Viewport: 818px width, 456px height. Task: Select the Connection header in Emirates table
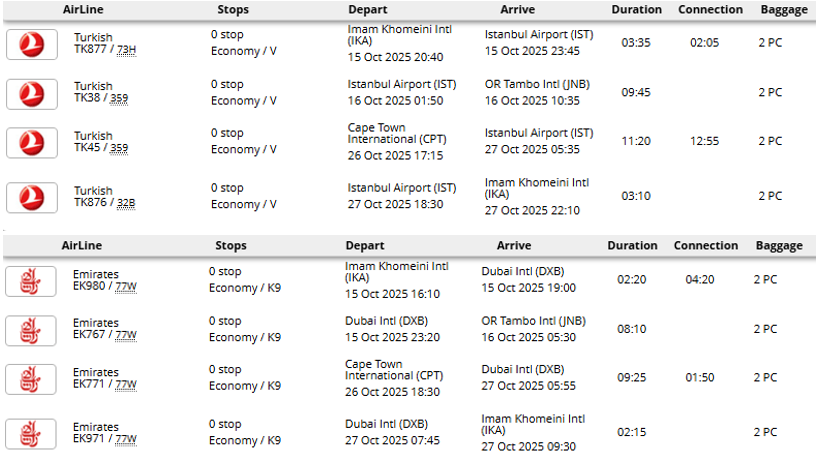pos(706,245)
